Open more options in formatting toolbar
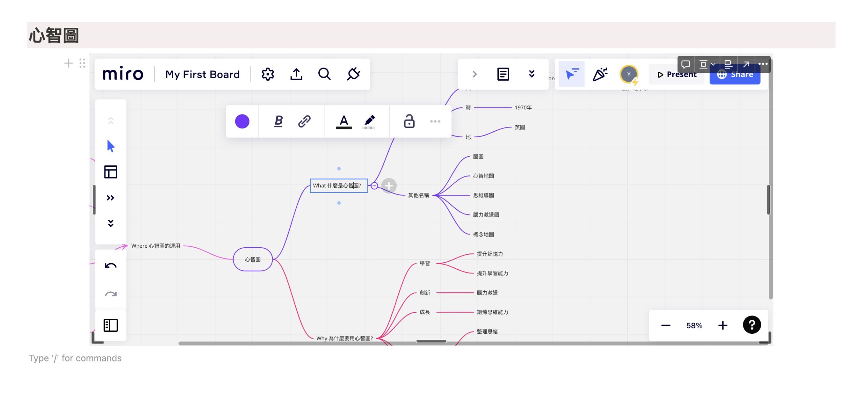This screenshot has width=868, height=393. click(x=435, y=121)
